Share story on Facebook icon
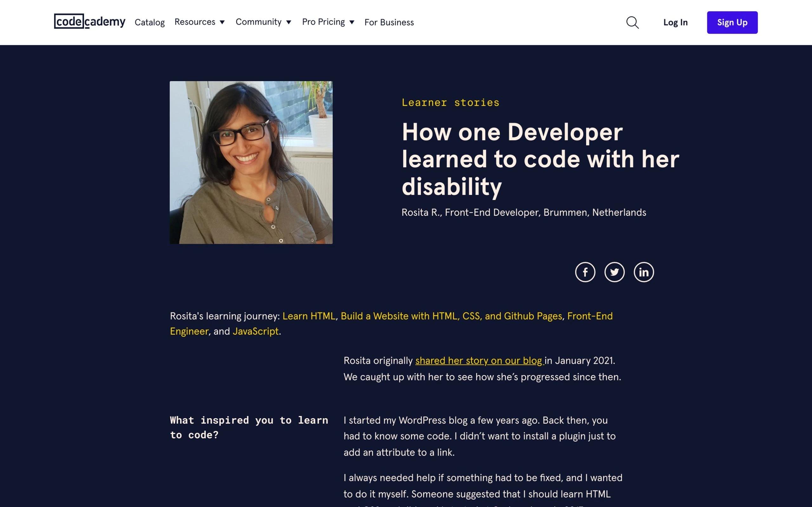Viewport: 812px width, 507px height. click(585, 272)
